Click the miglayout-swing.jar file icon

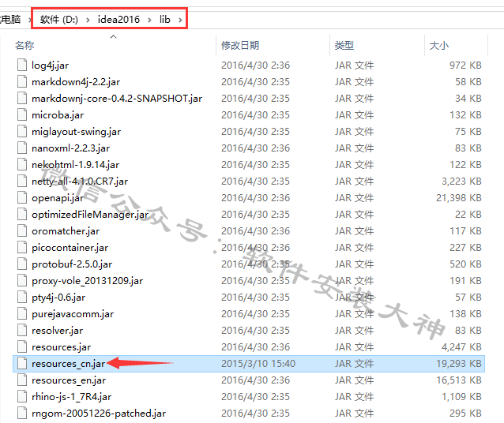[22, 131]
